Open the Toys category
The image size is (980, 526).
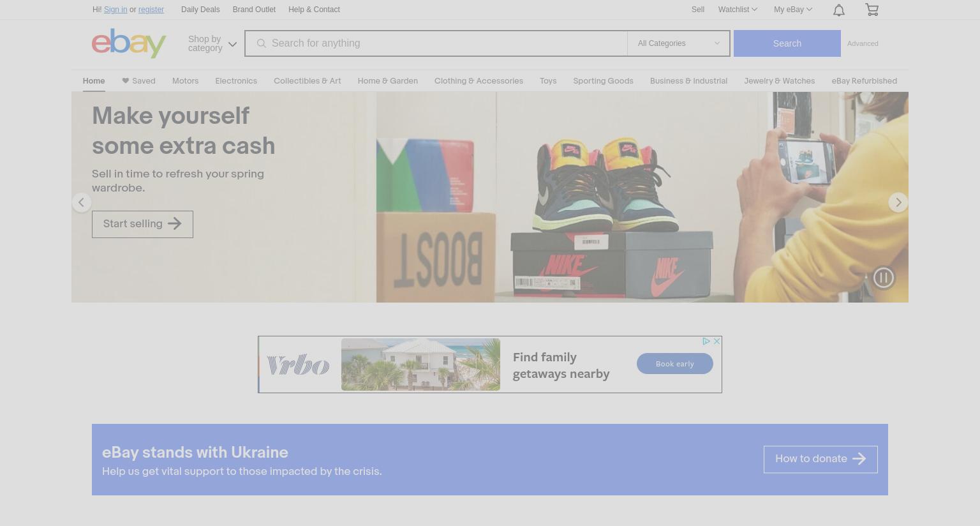point(548,81)
